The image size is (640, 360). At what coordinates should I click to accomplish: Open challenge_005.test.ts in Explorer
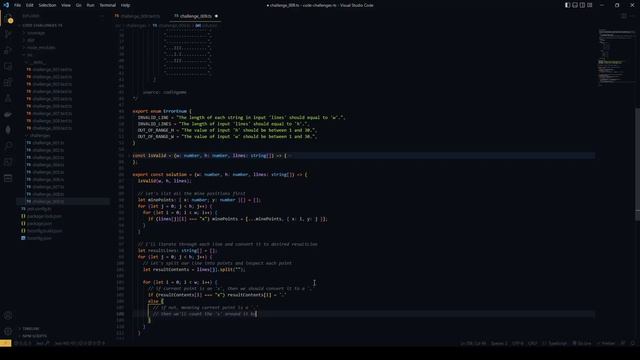click(x=49, y=99)
